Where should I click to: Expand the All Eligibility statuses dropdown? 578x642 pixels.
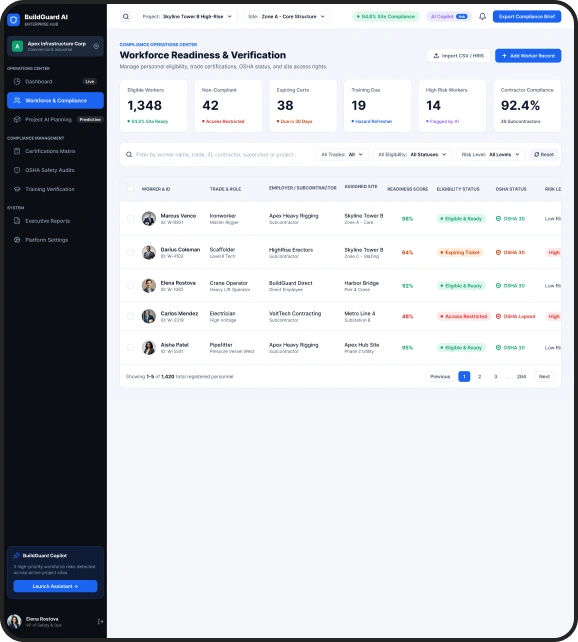[x=412, y=154]
